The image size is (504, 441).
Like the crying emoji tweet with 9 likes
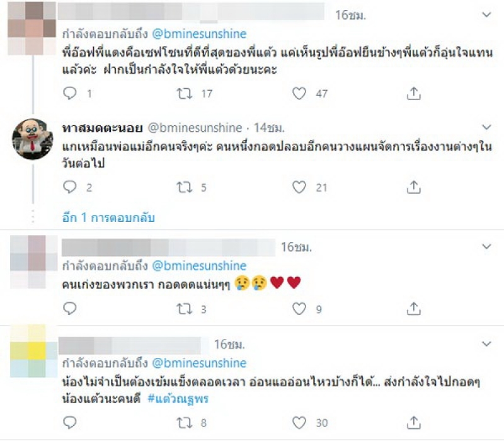299,309
